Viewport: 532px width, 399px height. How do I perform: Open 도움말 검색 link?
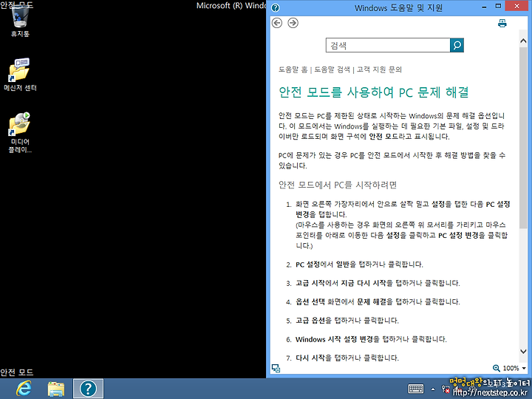(x=332, y=69)
